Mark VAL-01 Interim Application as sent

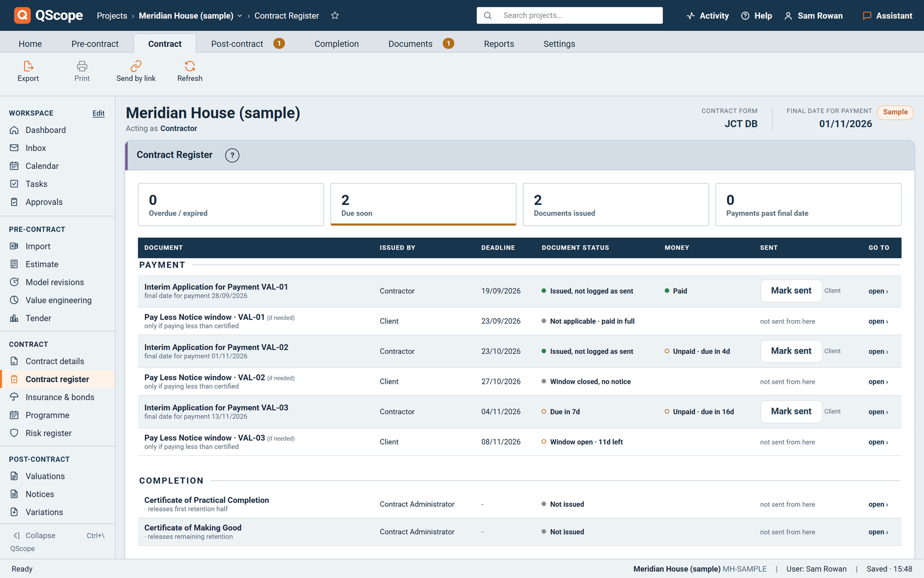(791, 291)
